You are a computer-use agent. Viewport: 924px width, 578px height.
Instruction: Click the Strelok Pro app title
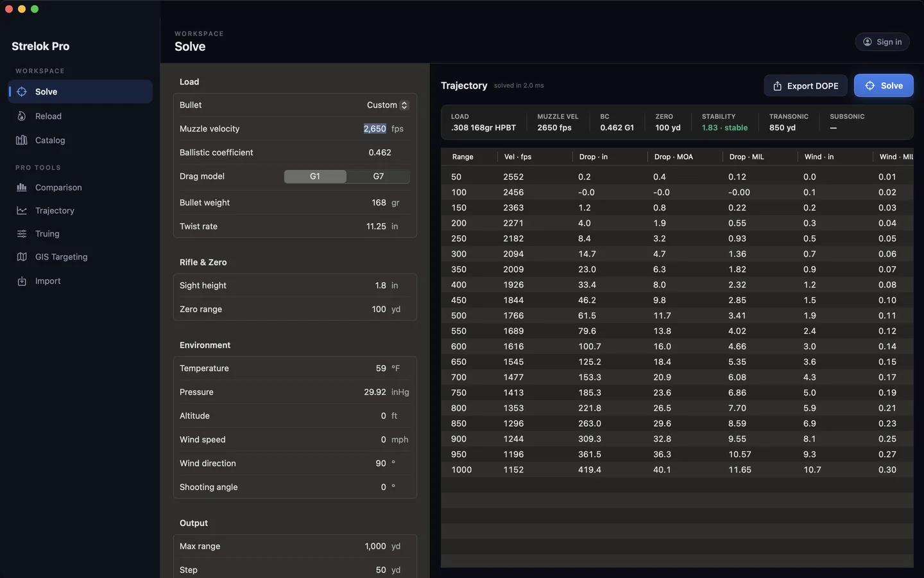point(40,46)
